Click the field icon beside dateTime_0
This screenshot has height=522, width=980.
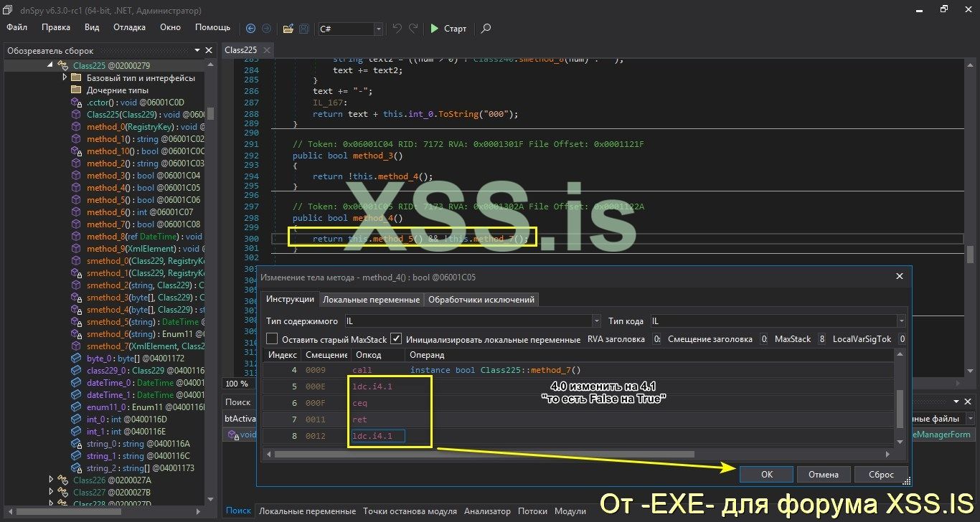coord(76,383)
